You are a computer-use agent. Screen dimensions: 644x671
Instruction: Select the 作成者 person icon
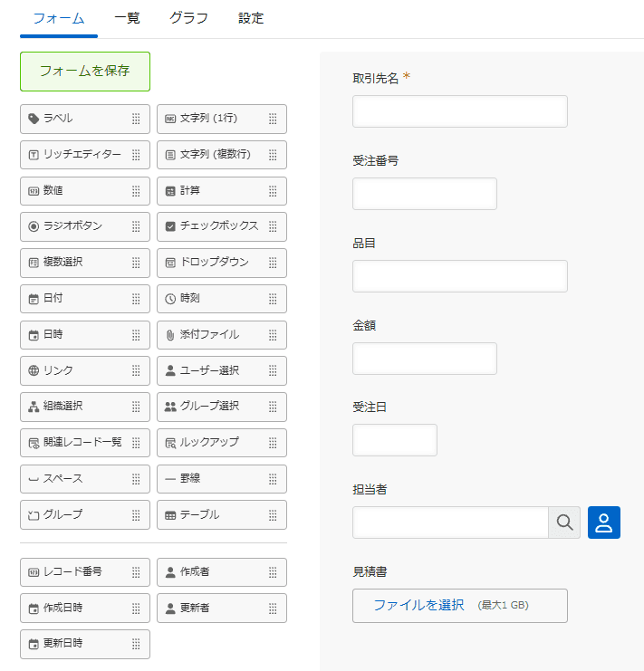pos(170,572)
